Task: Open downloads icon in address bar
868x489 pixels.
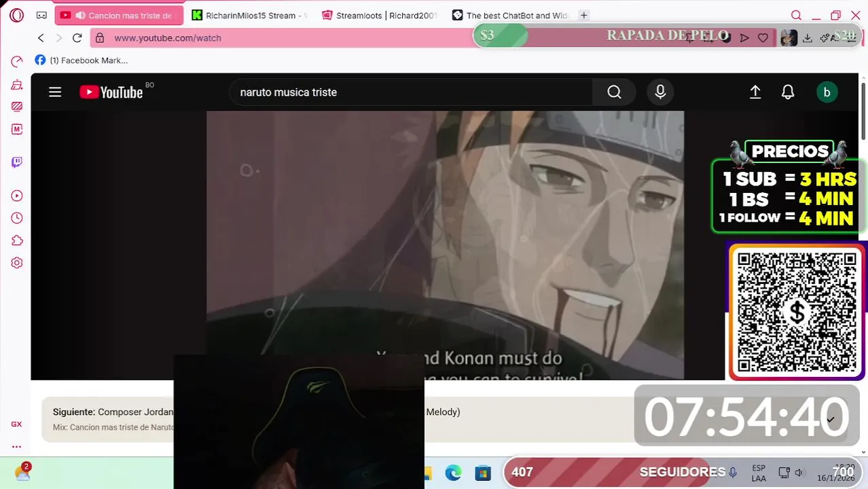Action: pos(808,38)
